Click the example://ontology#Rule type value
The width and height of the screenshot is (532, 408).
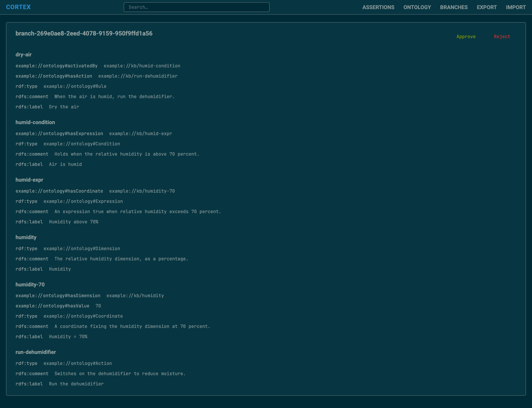pyautogui.click(x=75, y=86)
